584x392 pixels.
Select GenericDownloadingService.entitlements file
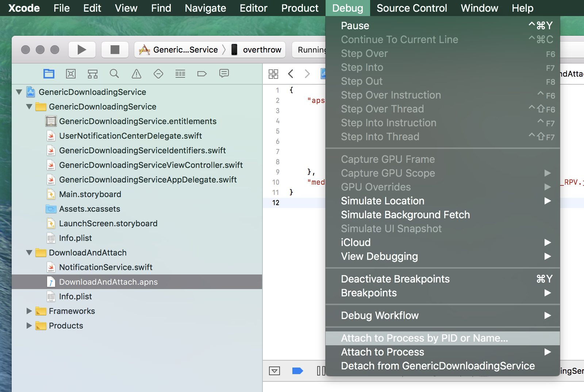point(137,121)
